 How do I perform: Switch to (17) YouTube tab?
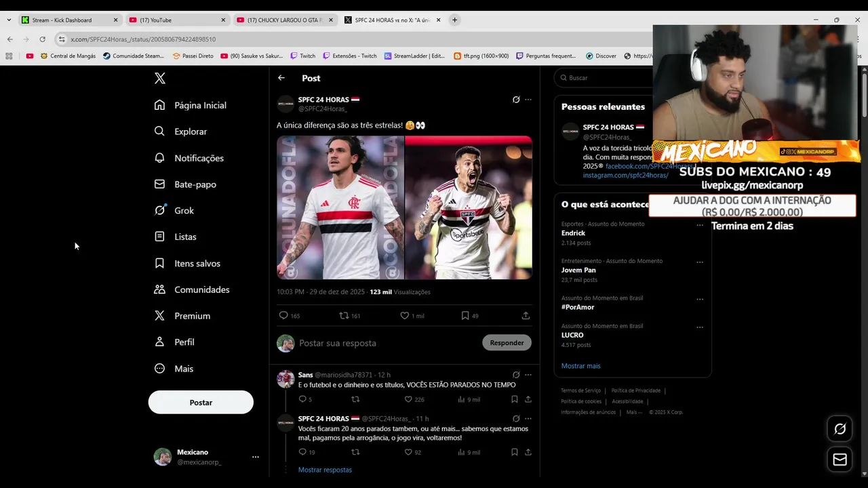[x=177, y=20]
